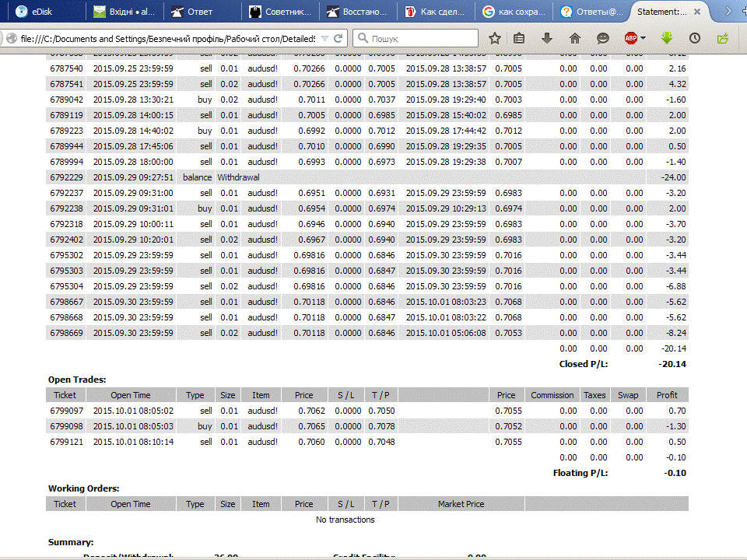Click the close time 2015.10.01 05:06:08
Image resolution: width=747 pixels, height=560 pixels.
coord(446,333)
